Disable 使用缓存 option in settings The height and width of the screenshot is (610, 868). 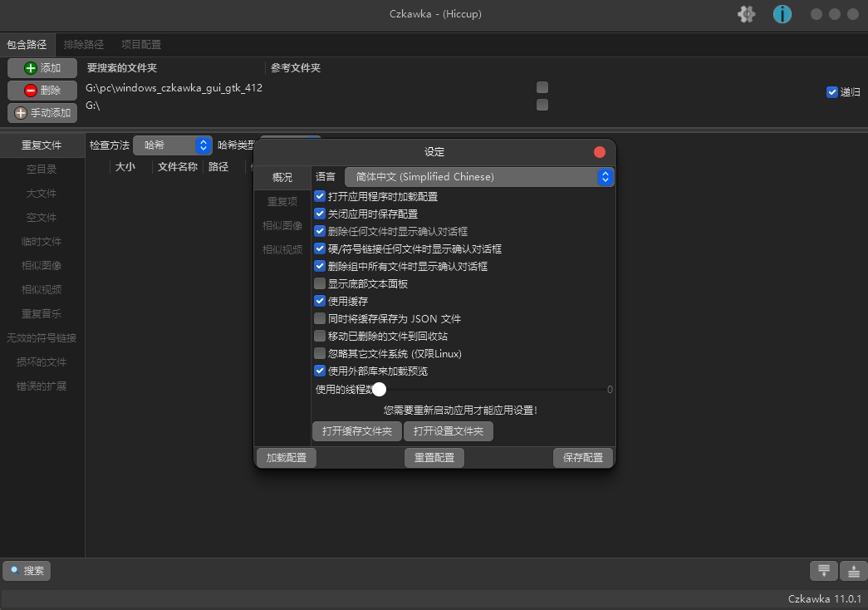(x=320, y=301)
